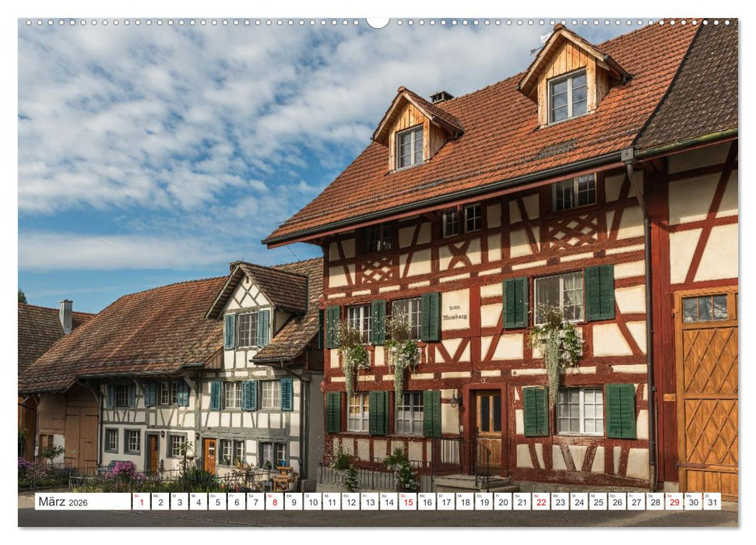Click the chimney on the far-left roof
Image resolution: width=756 pixels, height=545 pixels.
(65, 315)
